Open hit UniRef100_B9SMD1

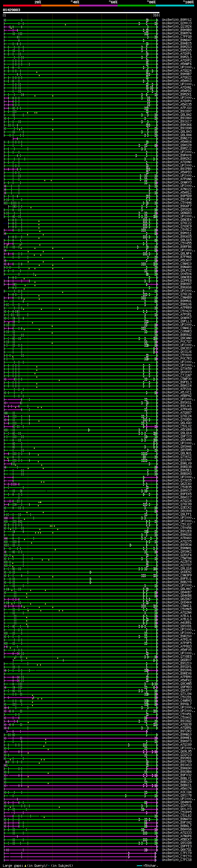177,758
